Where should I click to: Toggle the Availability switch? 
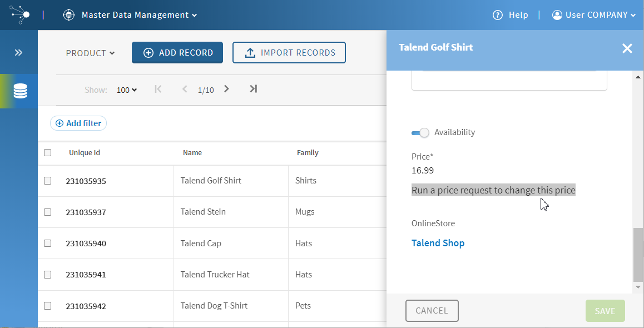(420, 132)
